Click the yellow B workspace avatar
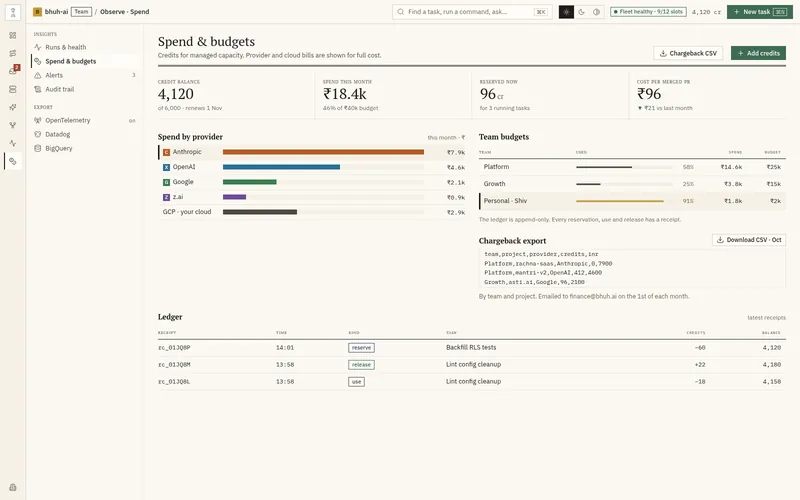The image size is (800, 500). 37,12
